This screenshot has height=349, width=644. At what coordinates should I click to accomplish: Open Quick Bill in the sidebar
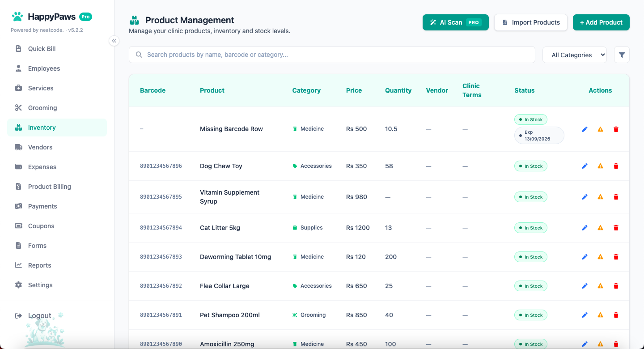click(57, 49)
